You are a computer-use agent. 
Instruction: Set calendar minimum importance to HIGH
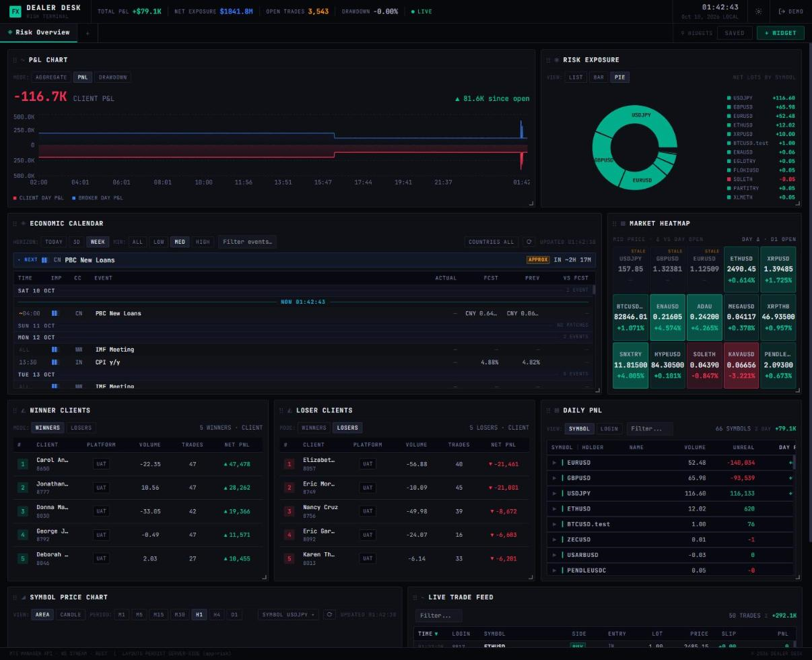tap(202, 242)
